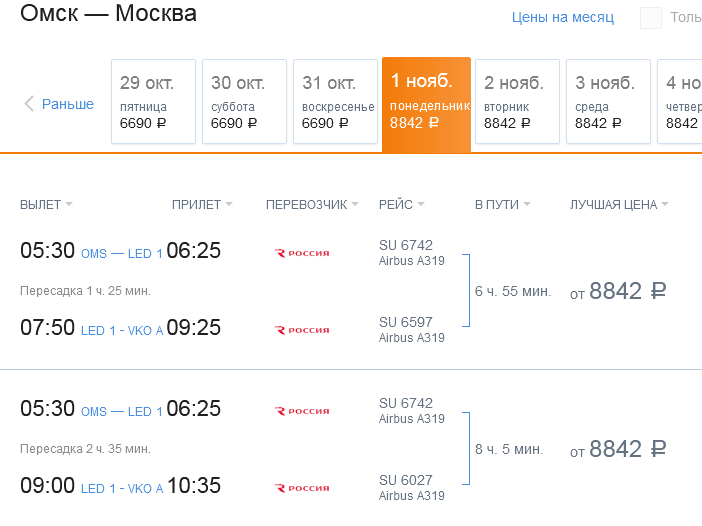The height and width of the screenshot is (526, 702).
Task: Sort flights by Перевозчик column
Action: [x=311, y=205]
